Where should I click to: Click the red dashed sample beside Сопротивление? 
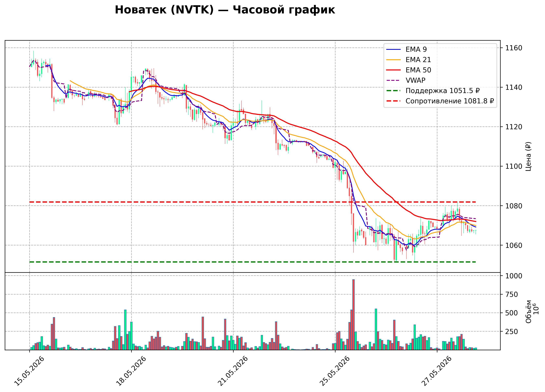393,101
